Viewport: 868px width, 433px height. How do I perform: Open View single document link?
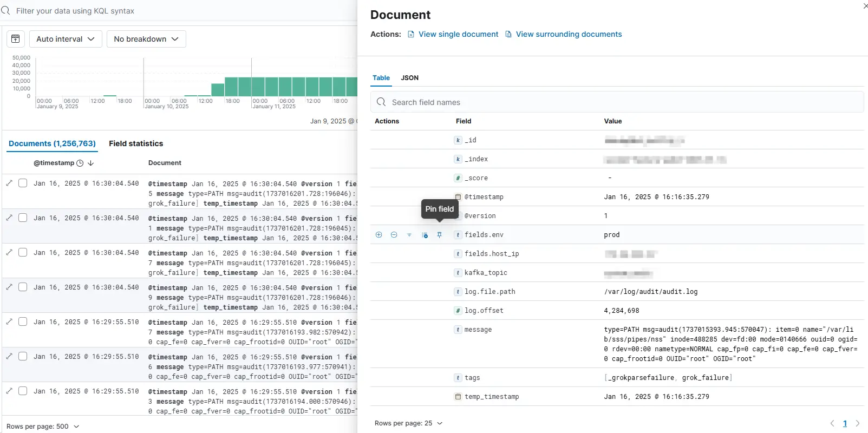[x=458, y=34]
